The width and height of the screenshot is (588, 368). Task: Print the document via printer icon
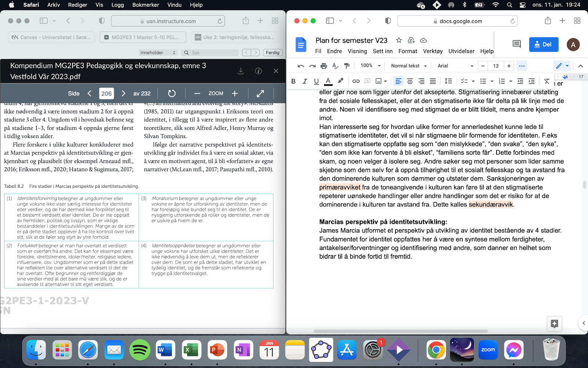click(324, 66)
